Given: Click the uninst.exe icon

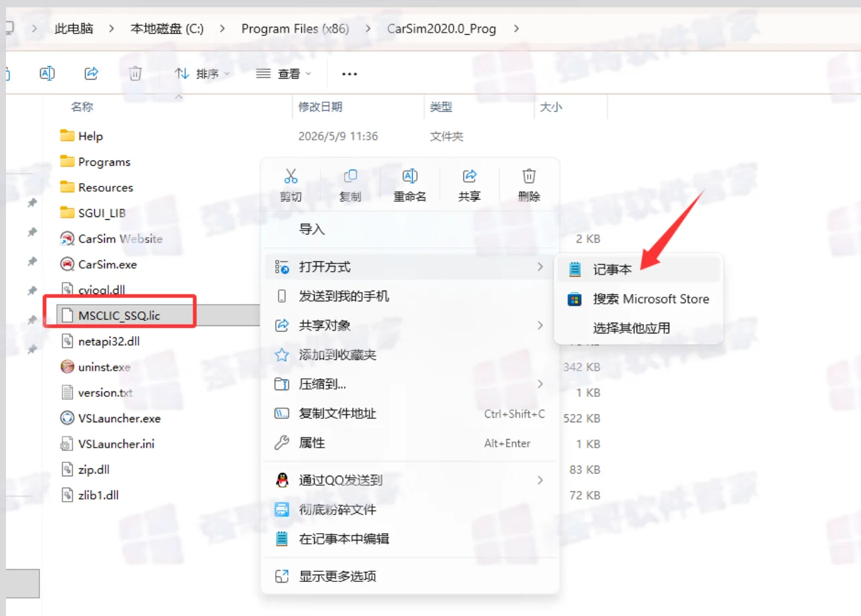Looking at the screenshot, I should pos(67,367).
